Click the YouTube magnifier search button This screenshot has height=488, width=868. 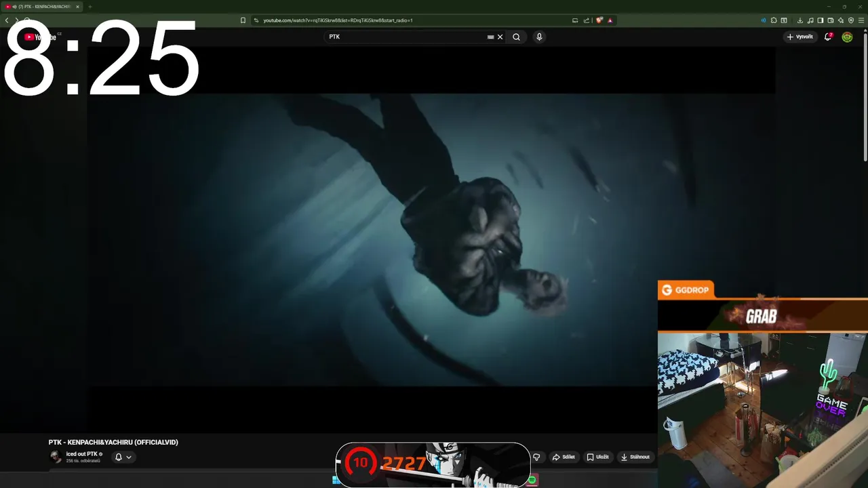(x=516, y=37)
